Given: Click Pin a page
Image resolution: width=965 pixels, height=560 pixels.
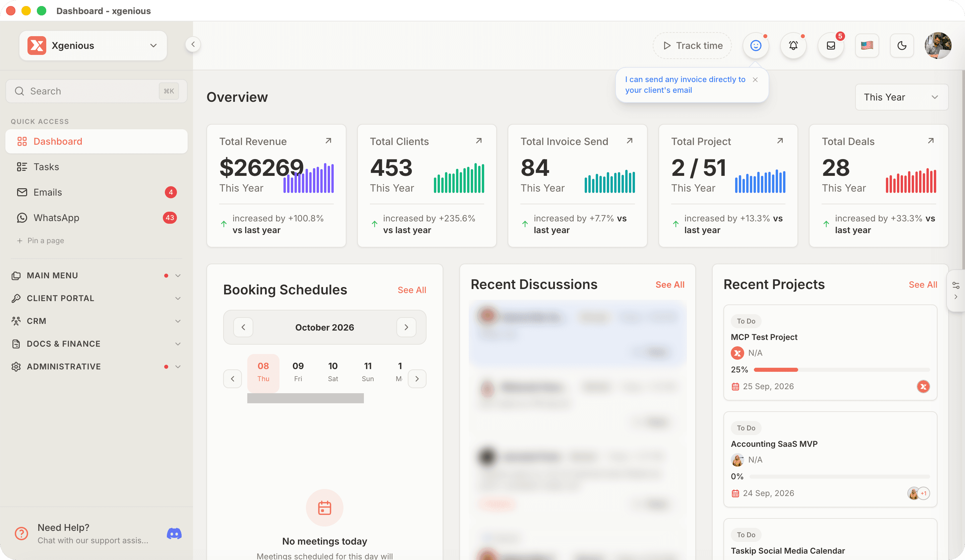Looking at the screenshot, I should coord(41,240).
